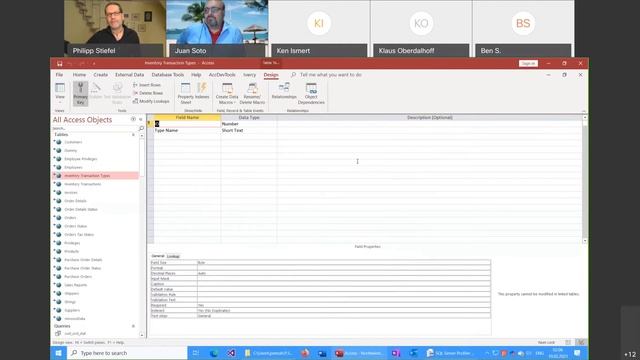The width and height of the screenshot is (640, 360).
Task: Click the Windows taskbar search box
Action: pos(127,353)
